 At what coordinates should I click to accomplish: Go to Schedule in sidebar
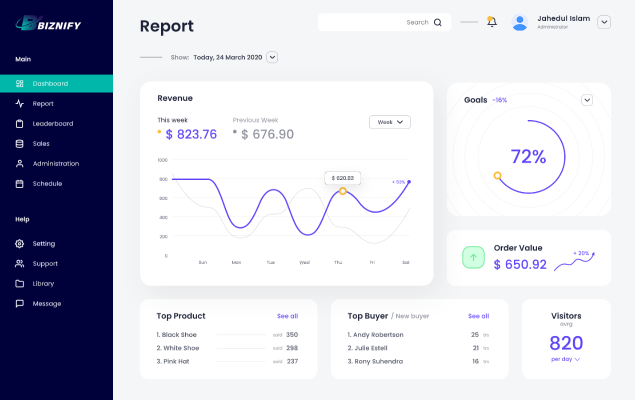pos(47,184)
